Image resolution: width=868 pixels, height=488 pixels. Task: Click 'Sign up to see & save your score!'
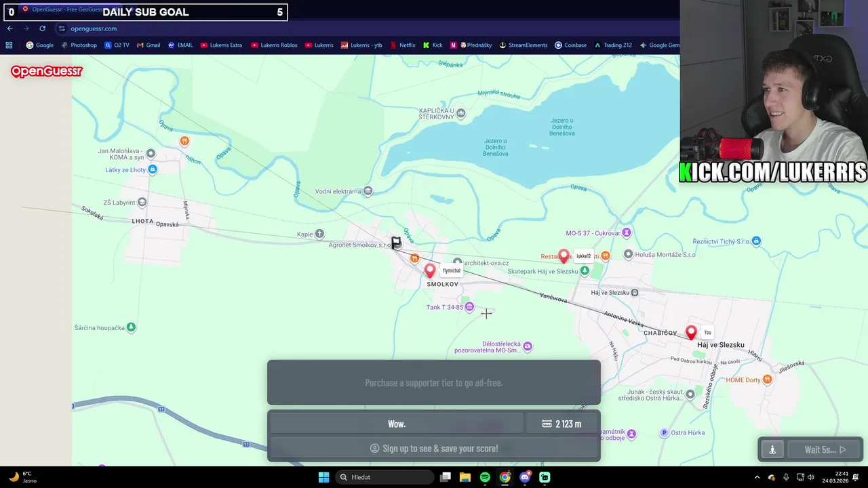pyautogui.click(x=434, y=448)
